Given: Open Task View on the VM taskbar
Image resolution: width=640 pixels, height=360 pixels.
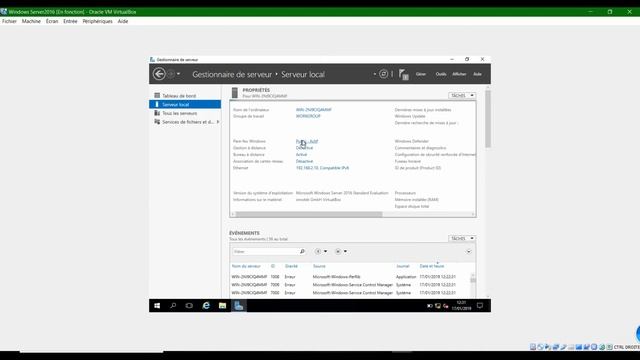Looking at the screenshot, I should pos(189,305).
